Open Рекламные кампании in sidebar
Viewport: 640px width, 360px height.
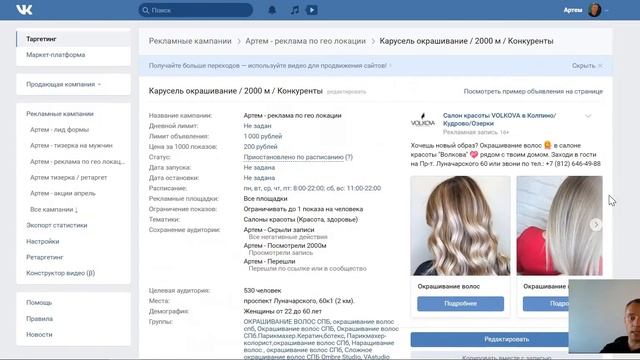click(x=60, y=114)
